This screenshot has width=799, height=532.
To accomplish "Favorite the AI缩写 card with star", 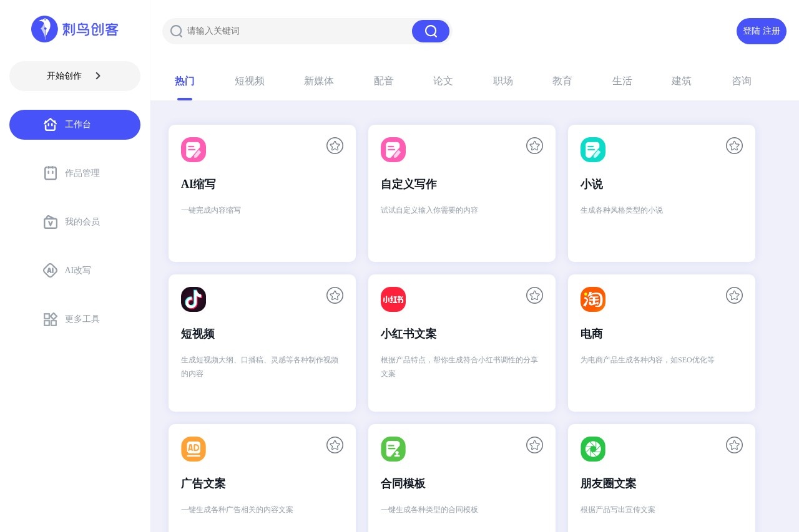I will click(335, 145).
